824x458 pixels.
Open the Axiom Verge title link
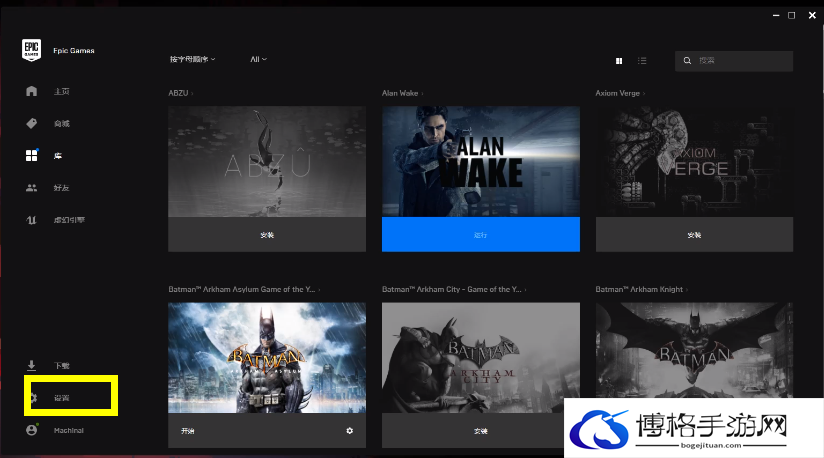[x=620, y=93]
